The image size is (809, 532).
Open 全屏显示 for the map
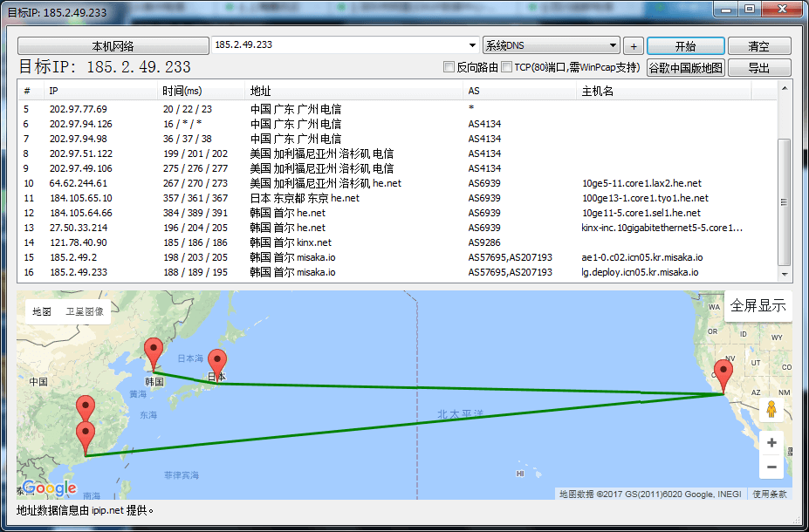coord(758,306)
